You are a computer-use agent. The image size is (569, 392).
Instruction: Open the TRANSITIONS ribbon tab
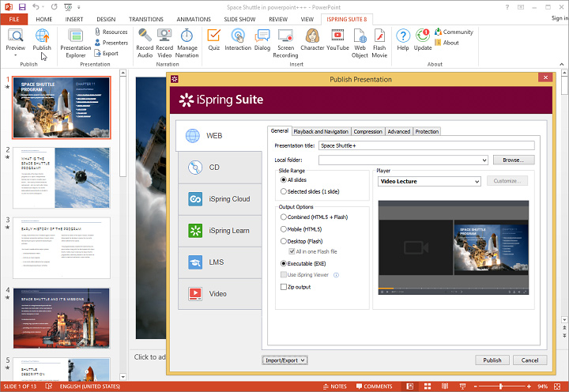[146, 19]
